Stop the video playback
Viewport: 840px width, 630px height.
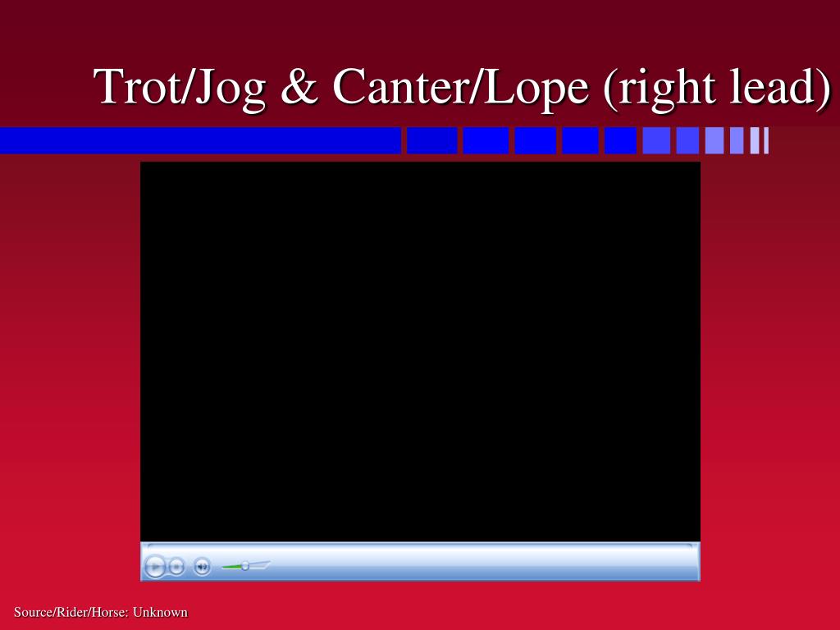pyautogui.click(x=176, y=566)
